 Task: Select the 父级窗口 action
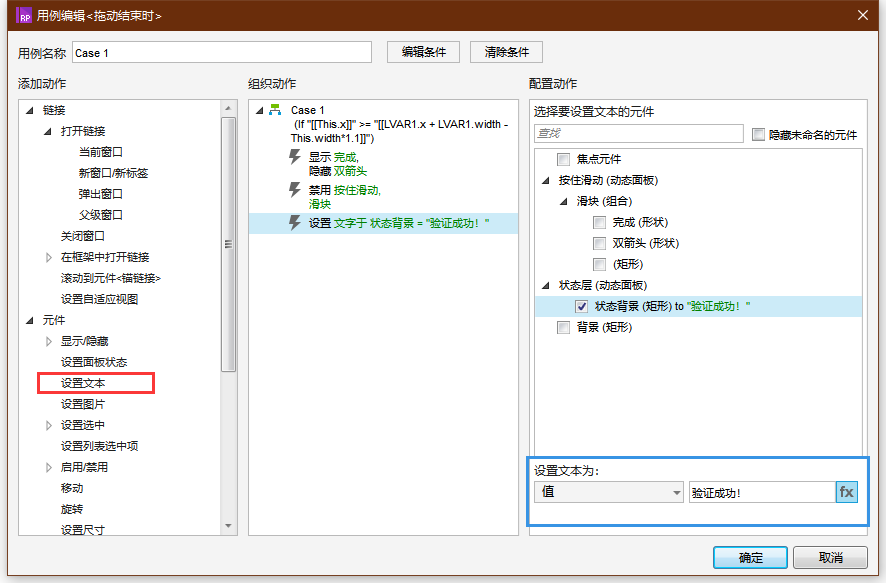(x=101, y=215)
